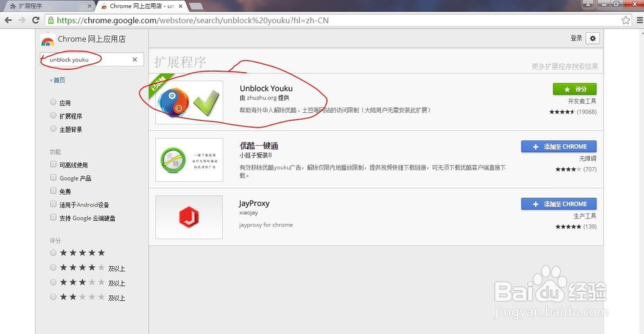Viewport: 644px width, 334px height.
Task: Filter by the five-star rating radio button
Action: point(53,253)
